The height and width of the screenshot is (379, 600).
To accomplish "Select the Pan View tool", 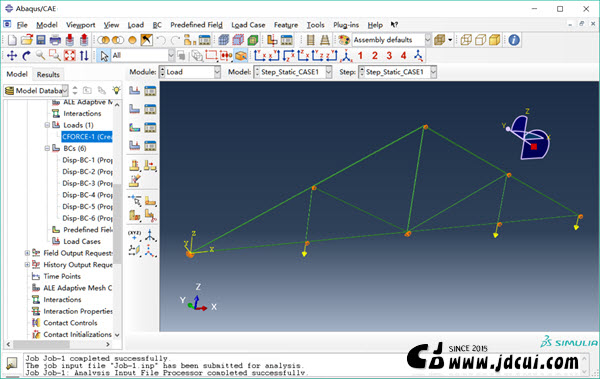I will [x=12, y=56].
